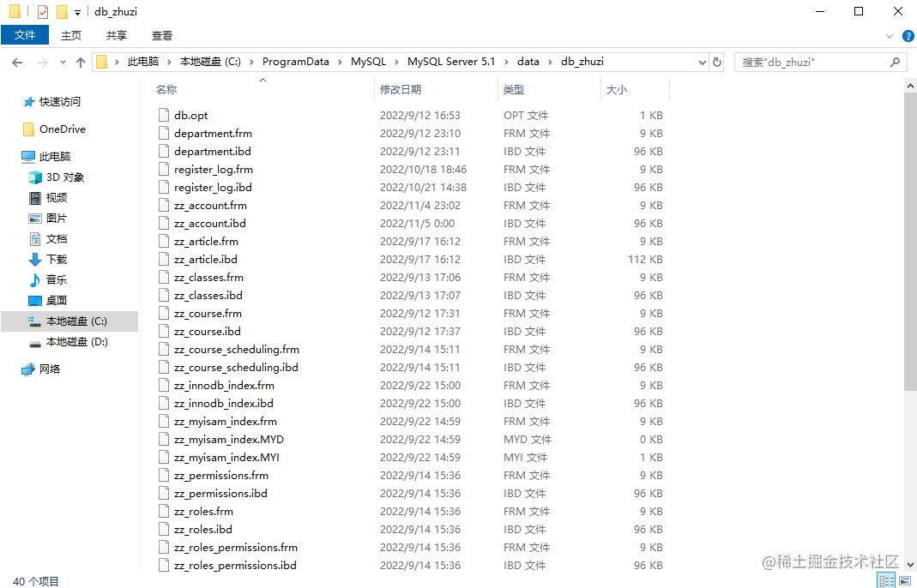Select the department.frm file
The height and width of the screenshot is (588, 917).
tap(213, 133)
